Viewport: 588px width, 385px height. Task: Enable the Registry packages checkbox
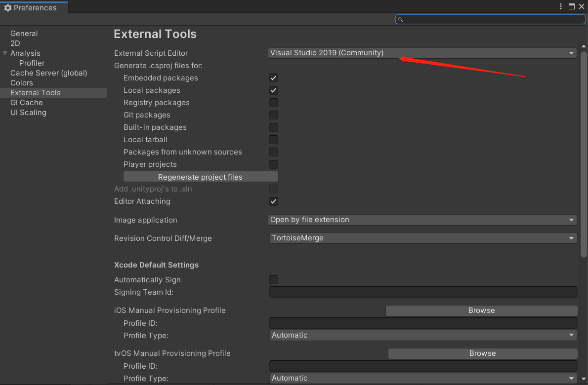click(x=273, y=102)
